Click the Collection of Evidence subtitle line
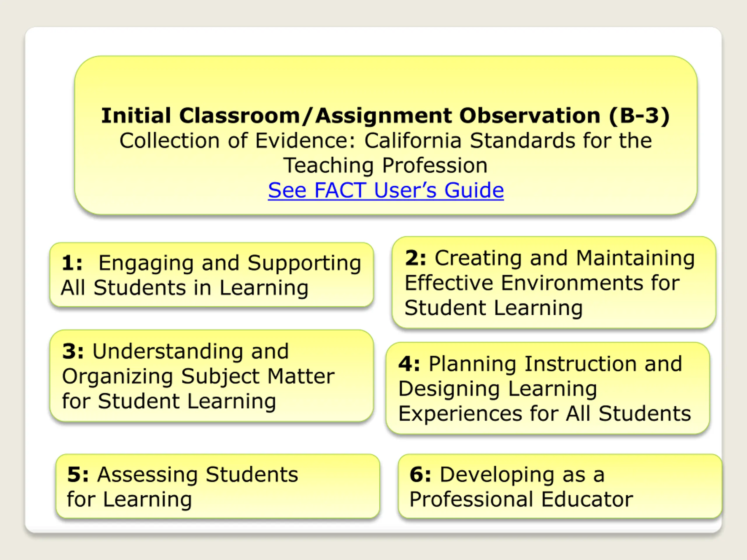Image resolution: width=747 pixels, height=560 pixels. [386, 140]
